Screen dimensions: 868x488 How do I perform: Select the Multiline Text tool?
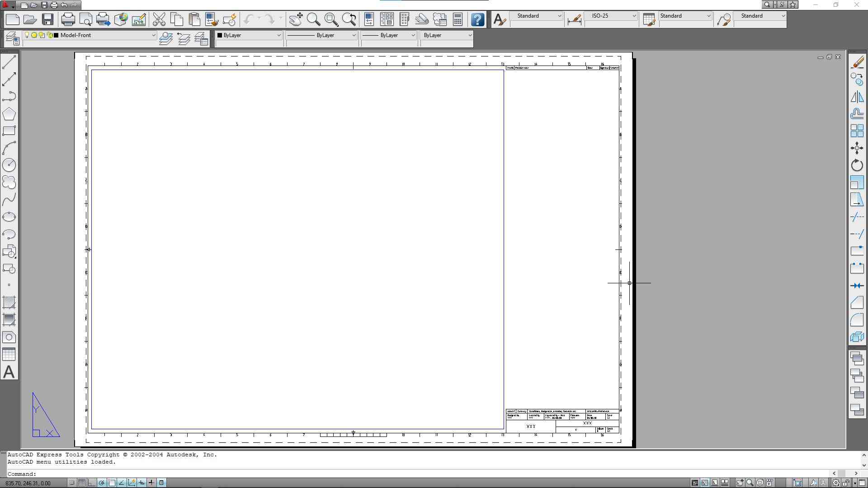click(x=9, y=372)
